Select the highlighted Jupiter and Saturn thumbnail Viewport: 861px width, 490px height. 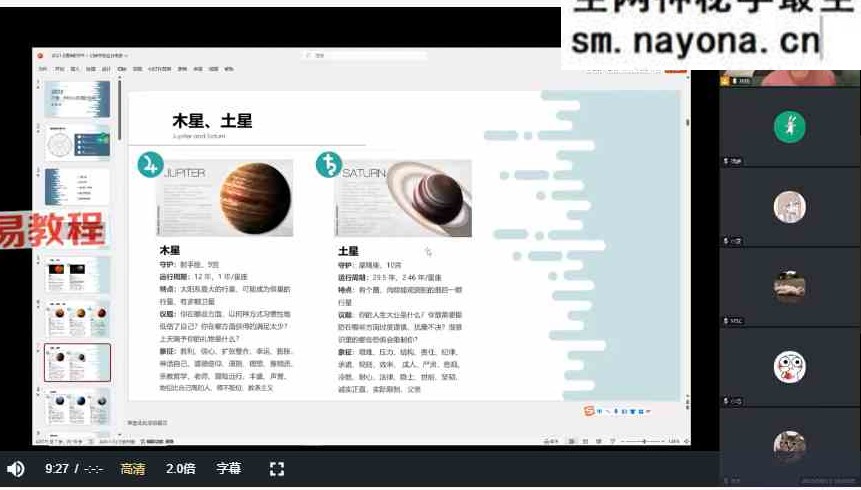click(x=77, y=363)
